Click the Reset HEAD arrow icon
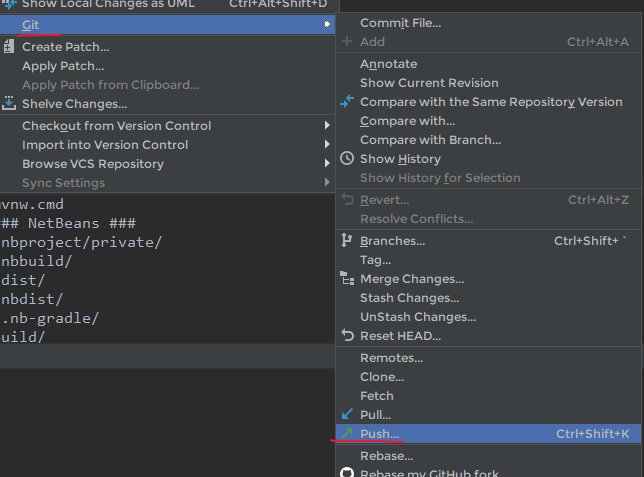This screenshot has height=477, width=644. pos(347,336)
